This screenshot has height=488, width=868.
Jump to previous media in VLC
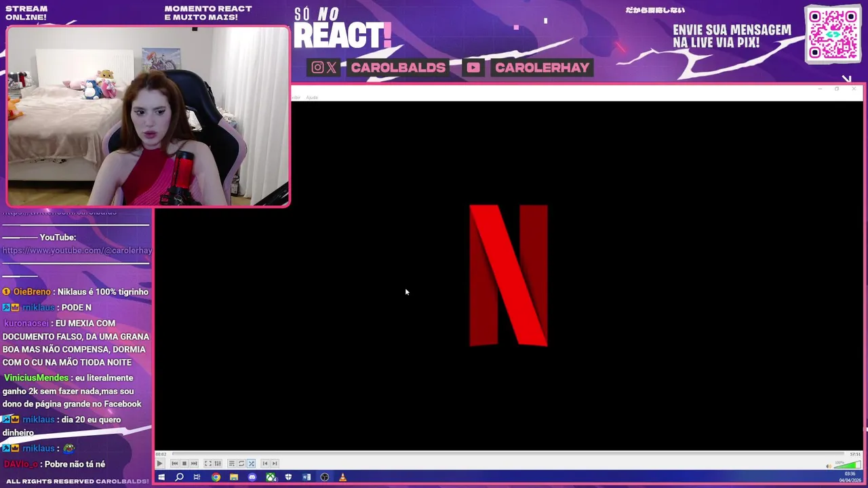point(175,464)
